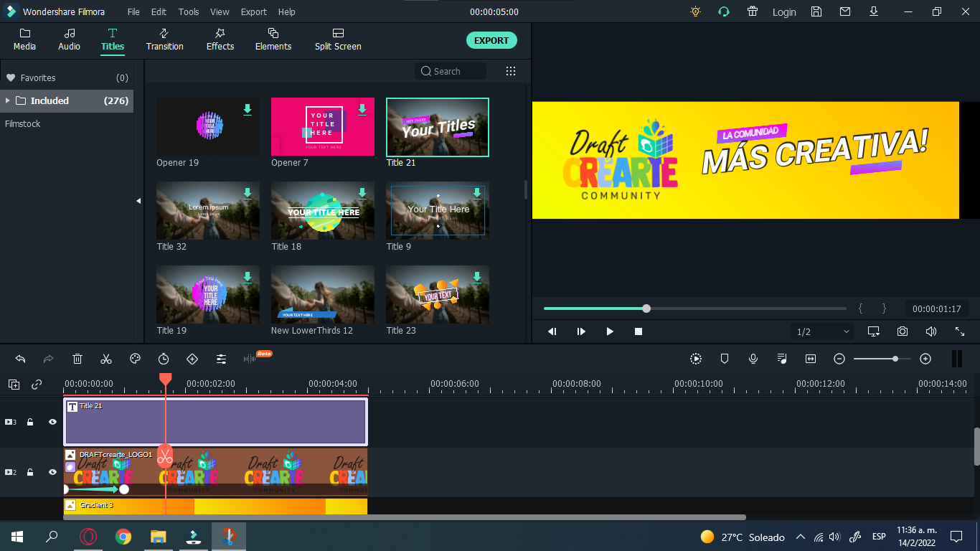Viewport: 980px width, 551px height.
Task: Open the 1/2 preview quality dropdown
Action: 823,331
